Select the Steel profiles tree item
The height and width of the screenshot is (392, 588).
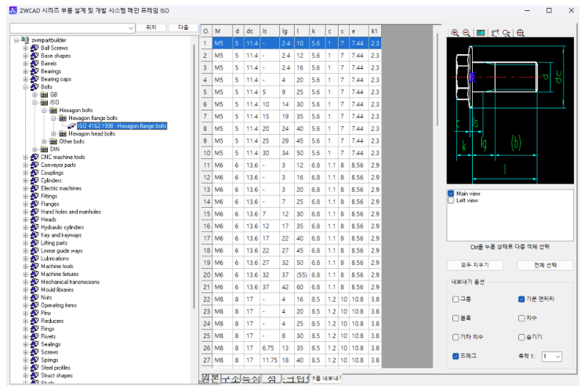[x=56, y=368]
